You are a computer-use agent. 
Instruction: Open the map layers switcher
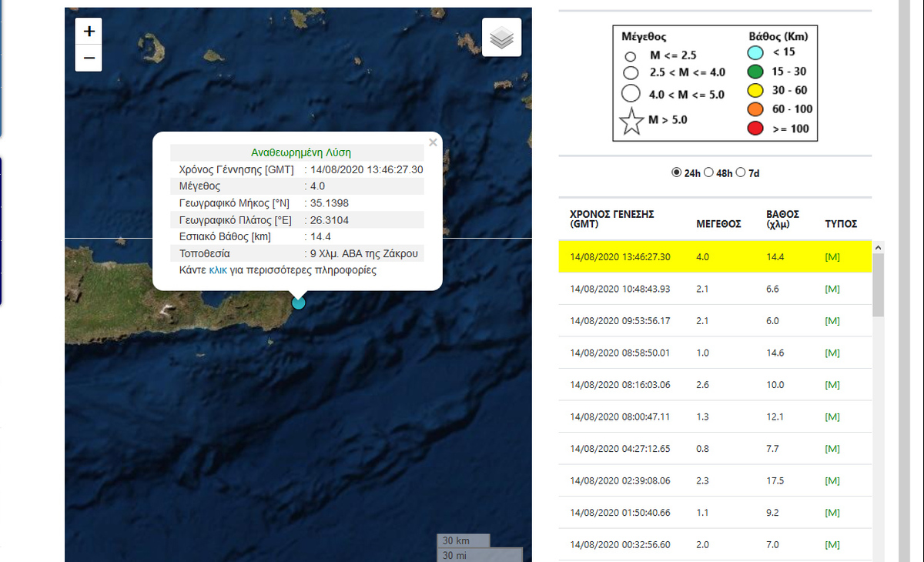point(501,38)
